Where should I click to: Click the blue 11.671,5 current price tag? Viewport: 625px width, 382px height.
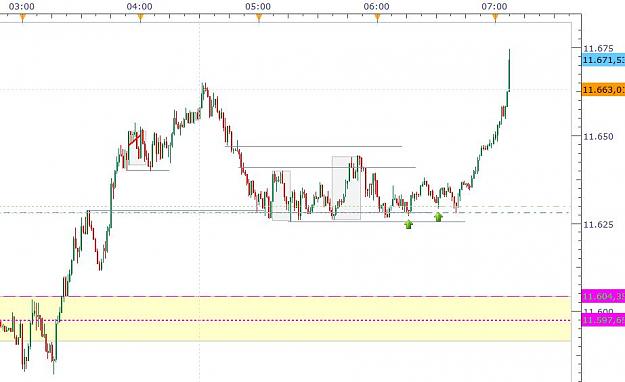pyautogui.click(x=603, y=60)
